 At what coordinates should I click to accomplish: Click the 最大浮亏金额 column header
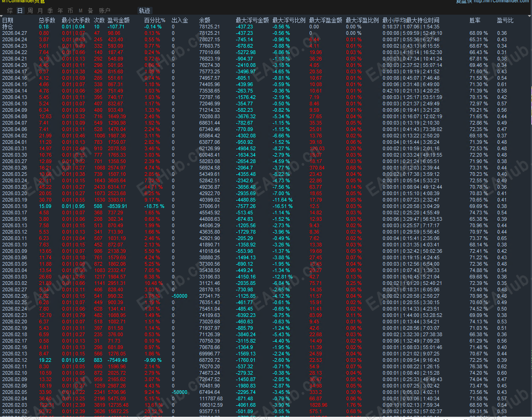pyautogui.click(x=252, y=20)
